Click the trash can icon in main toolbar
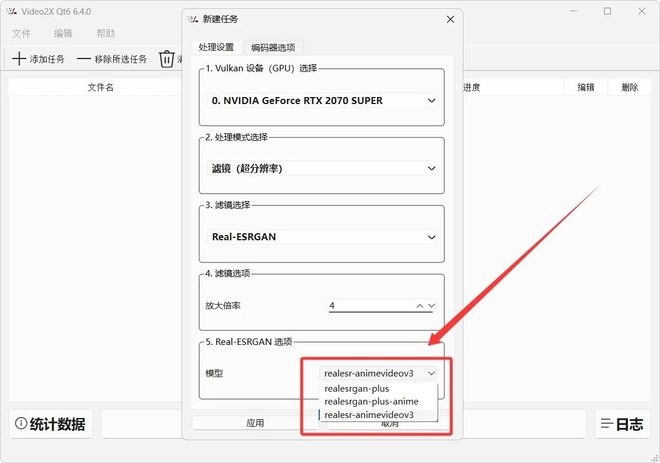This screenshot has height=463, width=660. (167, 59)
